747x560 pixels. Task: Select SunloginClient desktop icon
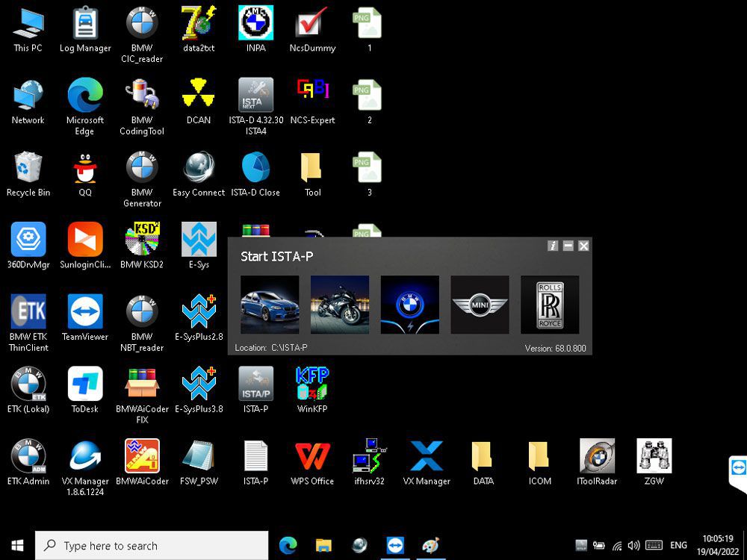85,246
